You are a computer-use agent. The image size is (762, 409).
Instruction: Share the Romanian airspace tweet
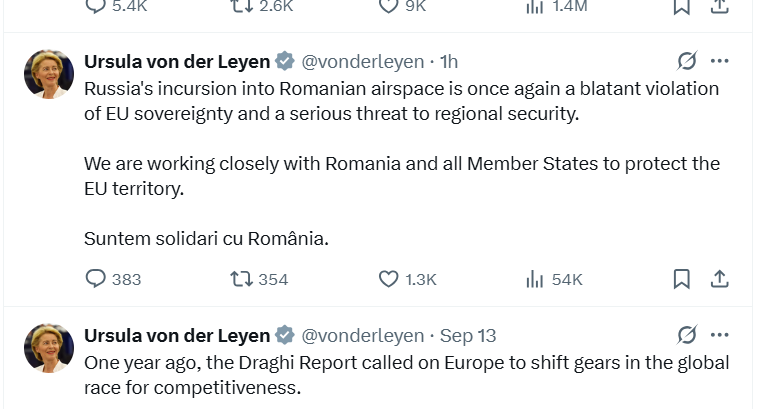coord(718,279)
